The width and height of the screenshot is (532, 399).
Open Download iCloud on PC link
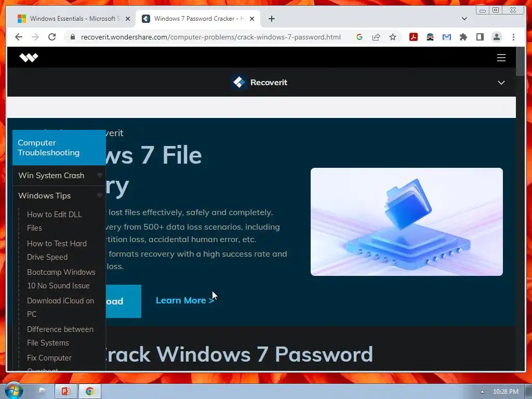[60, 308]
